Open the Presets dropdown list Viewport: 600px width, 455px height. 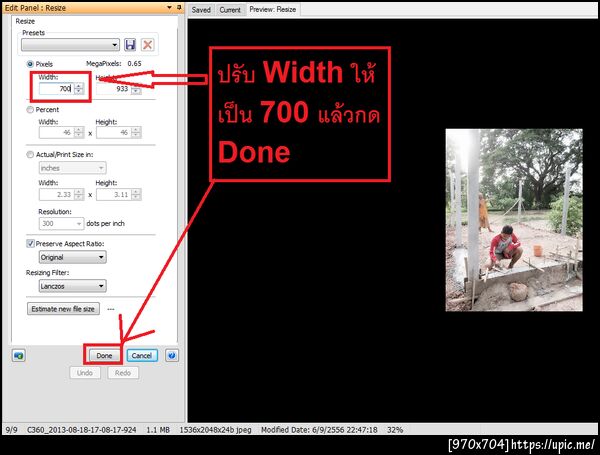tap(70, 45)
